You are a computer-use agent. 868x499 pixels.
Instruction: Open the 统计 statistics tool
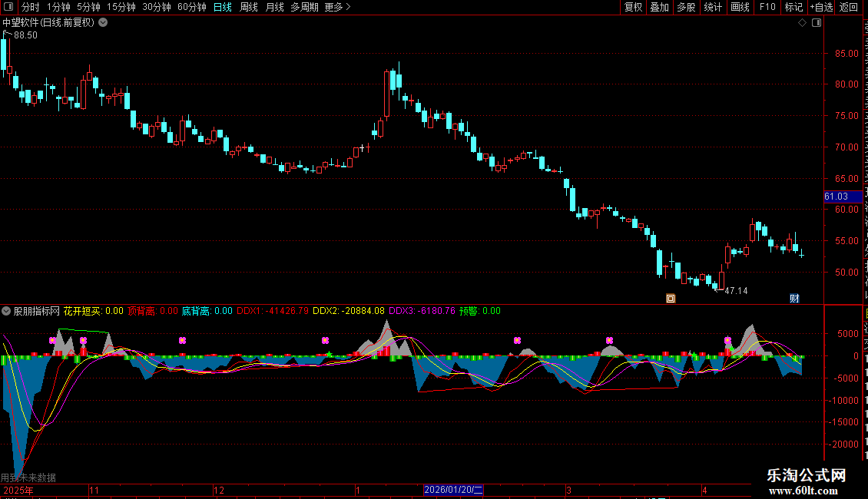click(x=713, y=7)
